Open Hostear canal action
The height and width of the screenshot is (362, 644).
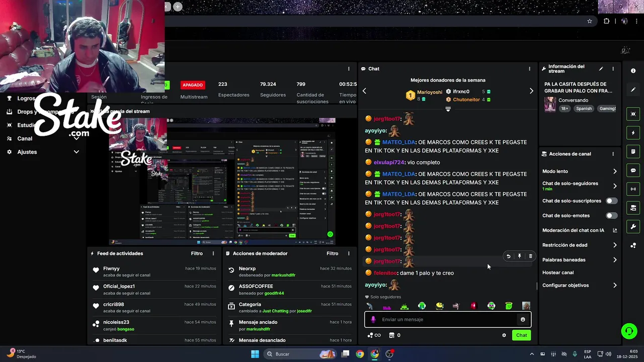click(x=558, y=273)
